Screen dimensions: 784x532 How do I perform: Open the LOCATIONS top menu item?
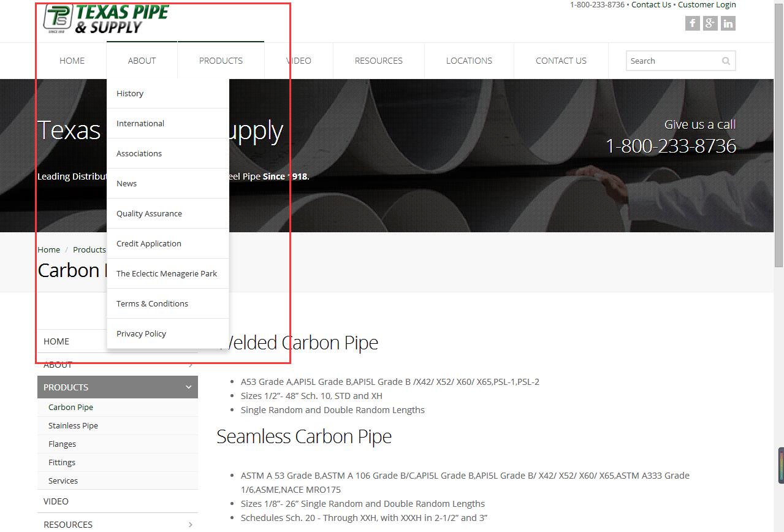pyautogui.click(x=469, y=61)
